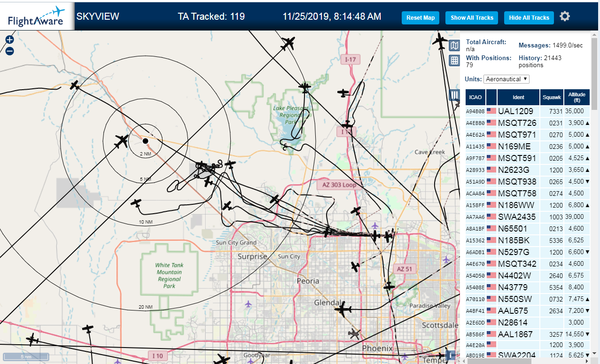Image resolution: width=600 pixels, height=364 pixels.
Task: Click the Show All Tracks button
Action: [472, 18]
